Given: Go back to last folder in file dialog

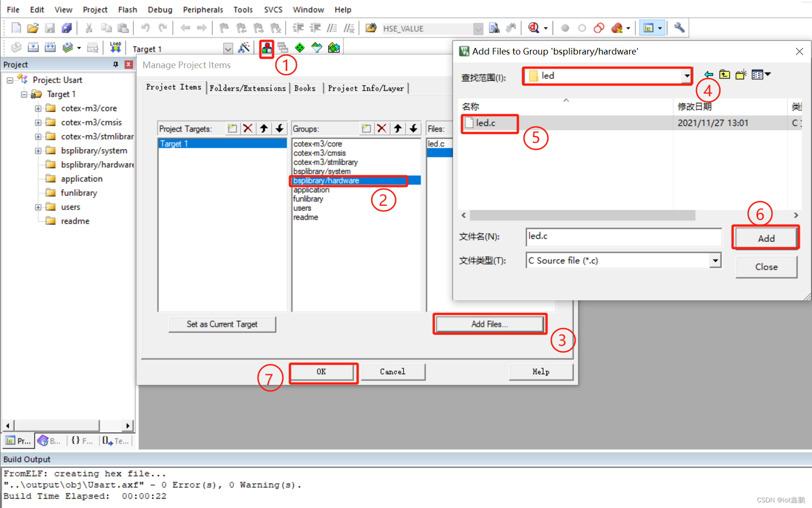Looking at the screenshot, I should point(709,75).
